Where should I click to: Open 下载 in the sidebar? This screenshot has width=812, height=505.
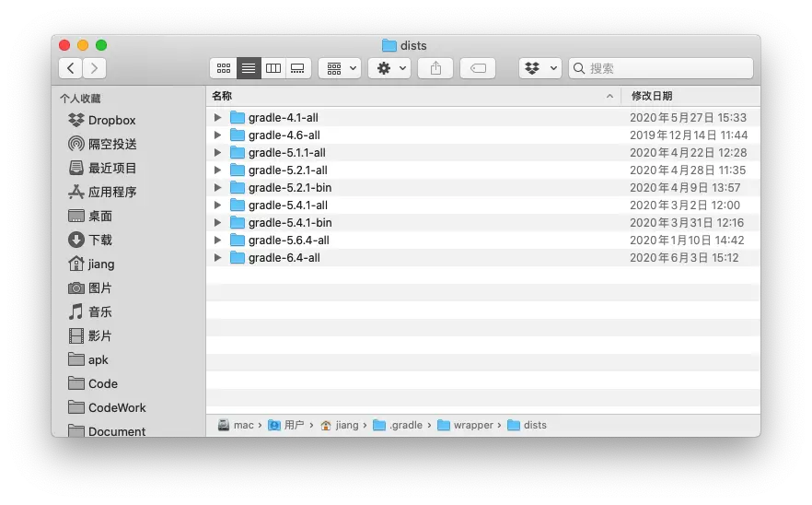tap(90, 240)
